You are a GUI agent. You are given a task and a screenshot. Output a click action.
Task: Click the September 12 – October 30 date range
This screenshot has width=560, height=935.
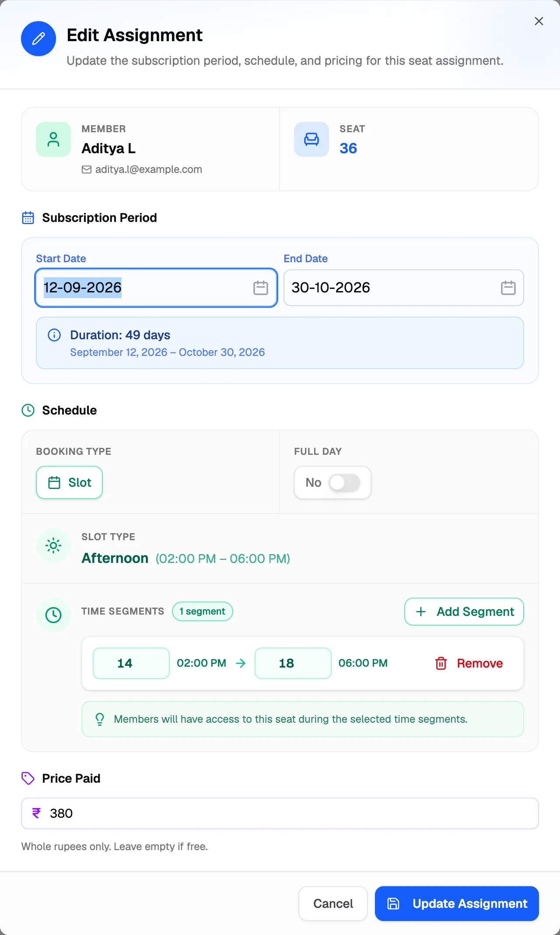pos(168,352)
